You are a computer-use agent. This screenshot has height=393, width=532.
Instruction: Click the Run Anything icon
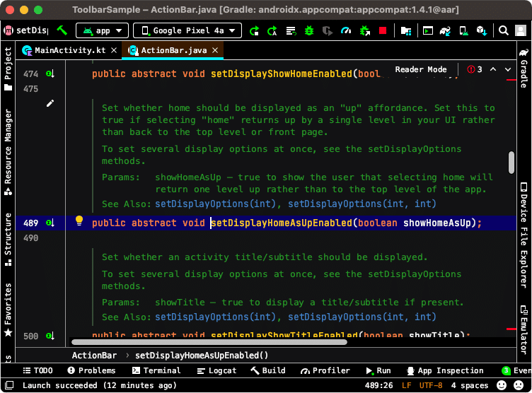[427, 31]
